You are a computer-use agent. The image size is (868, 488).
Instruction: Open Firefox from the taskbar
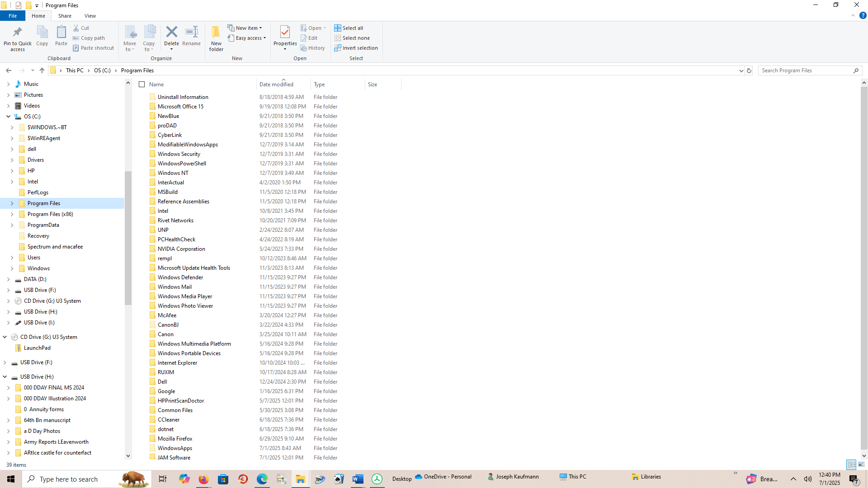click(x=203, y=479)
